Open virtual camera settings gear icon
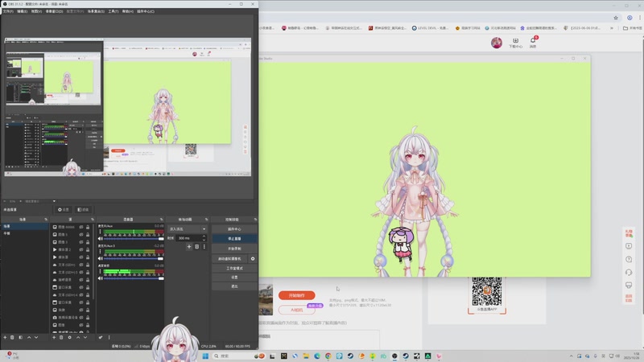Viewport: 644px width, 362px height. coord(253,258)
